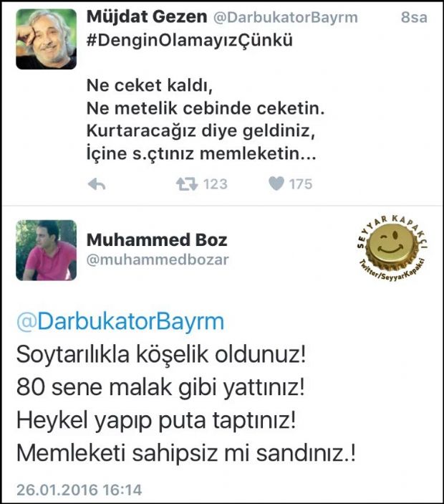Click the 8sa time label
The width and height of the screenshot is (444, 504).
click(x=414, y=17)
